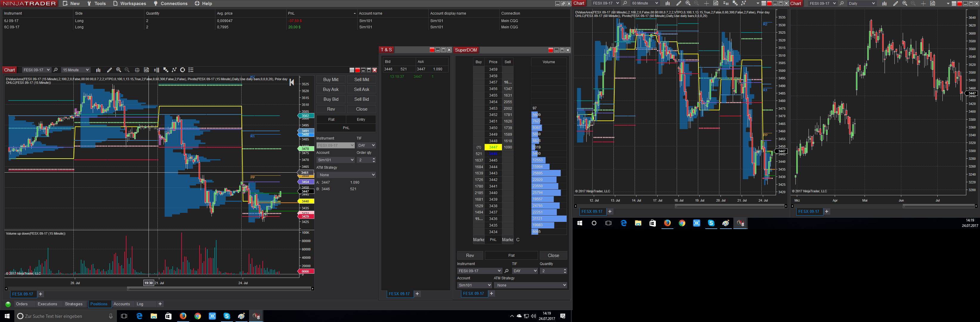Toggle red link button in 15 Minute chart

pyautogui.click(x=358, y=70)
